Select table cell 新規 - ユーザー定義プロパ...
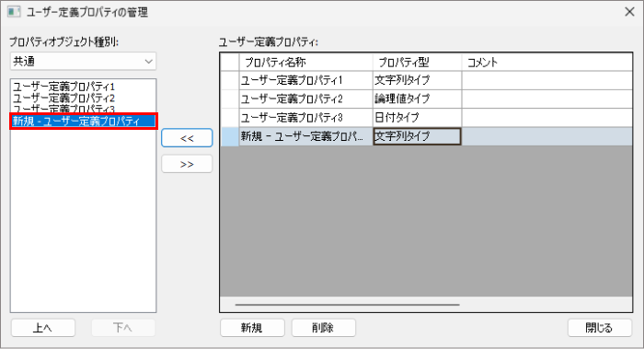The height and width of the screenshot is (349, 644). click(306, 136)
